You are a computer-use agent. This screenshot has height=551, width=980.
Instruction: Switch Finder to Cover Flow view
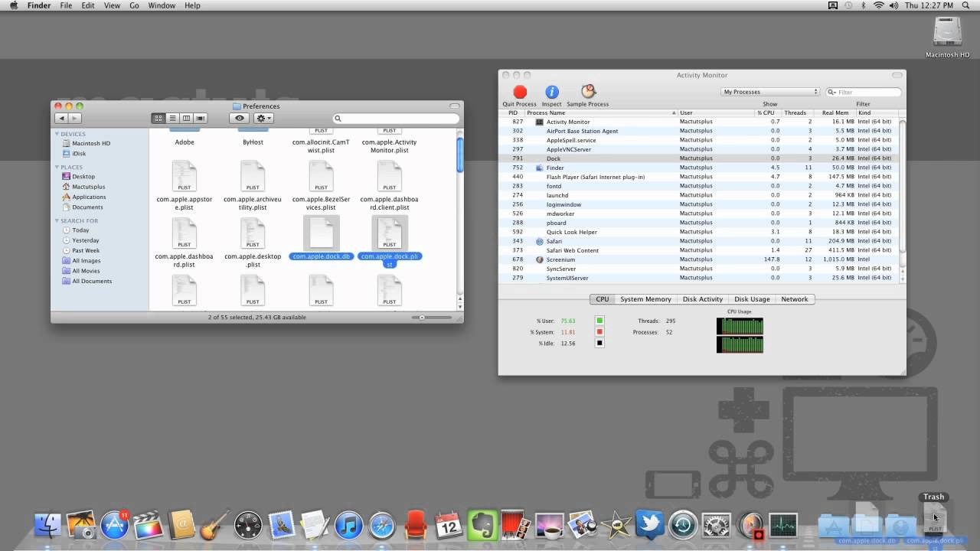[x=200, y=118]
